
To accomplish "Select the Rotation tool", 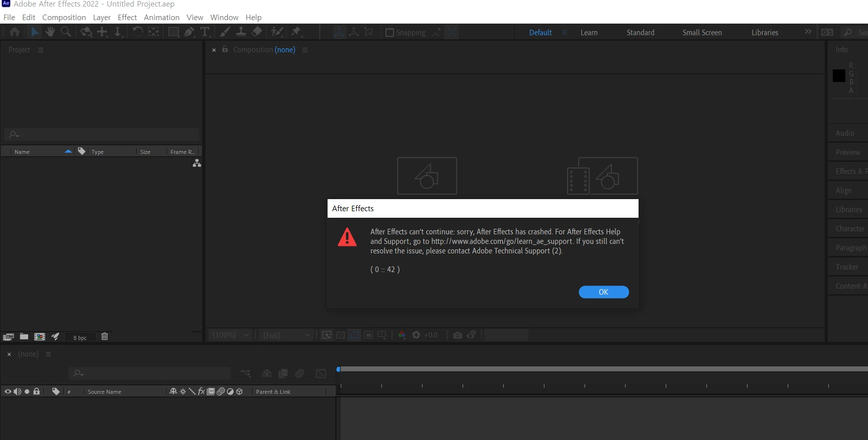I will click(x=138, y=32).
